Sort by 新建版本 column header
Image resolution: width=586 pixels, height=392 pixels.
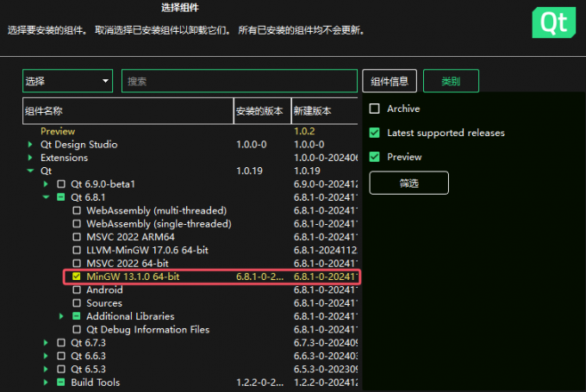point(324,111)
